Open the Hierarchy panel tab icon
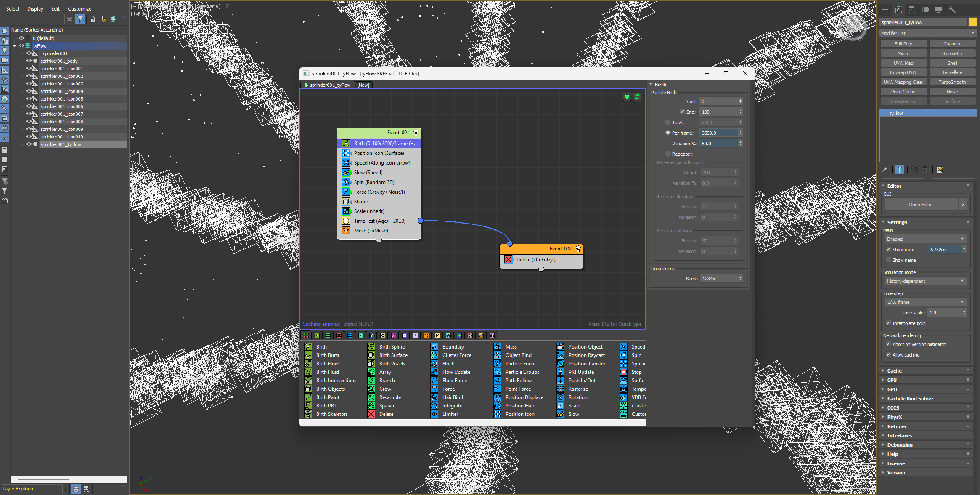The image size is (980, 495). tap(911, 9)
